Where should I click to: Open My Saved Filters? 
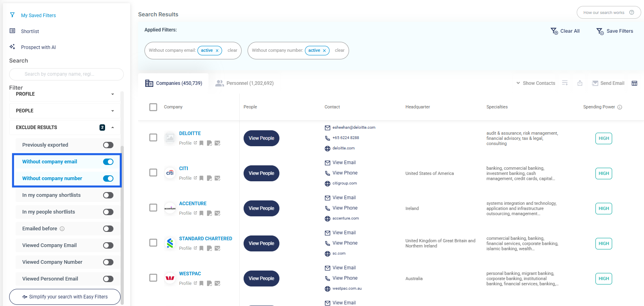click(x=38, y=16)
